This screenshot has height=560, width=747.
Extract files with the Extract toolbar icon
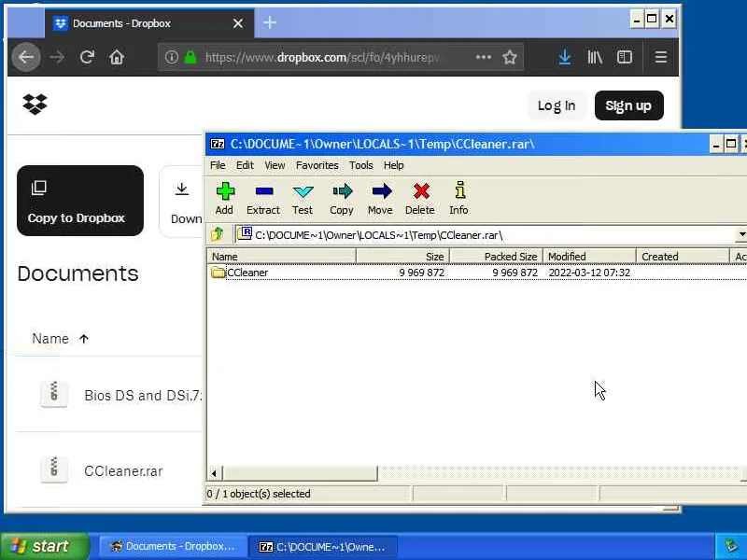pyautogui.click(x=263, y=199)
